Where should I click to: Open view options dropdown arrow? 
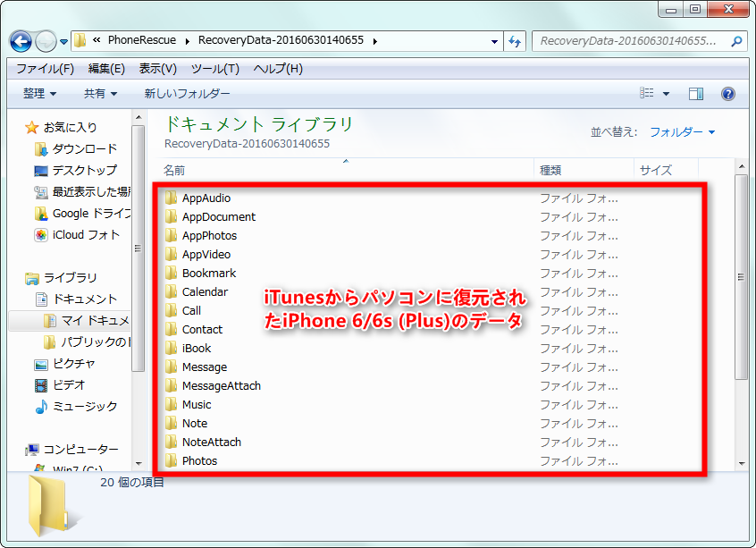666,94
